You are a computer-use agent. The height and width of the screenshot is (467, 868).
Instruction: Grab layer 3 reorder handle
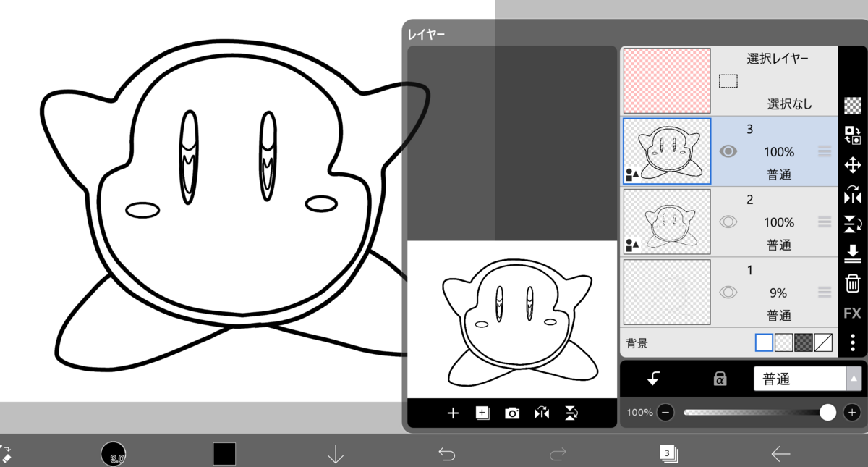(824, 151)
